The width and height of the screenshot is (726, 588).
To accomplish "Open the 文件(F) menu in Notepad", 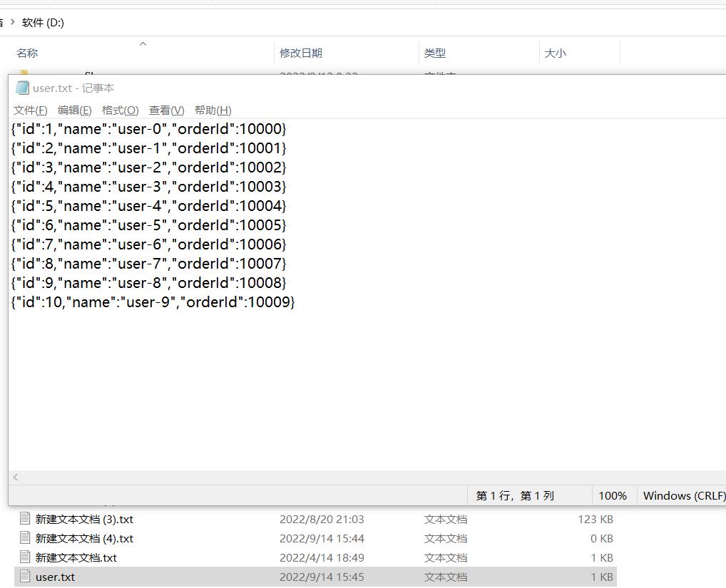I will (x=30, y=110).
